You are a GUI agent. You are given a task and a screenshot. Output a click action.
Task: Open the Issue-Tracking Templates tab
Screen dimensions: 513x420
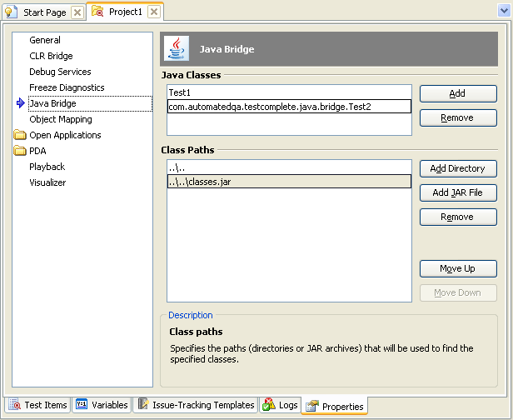[196, 405]
